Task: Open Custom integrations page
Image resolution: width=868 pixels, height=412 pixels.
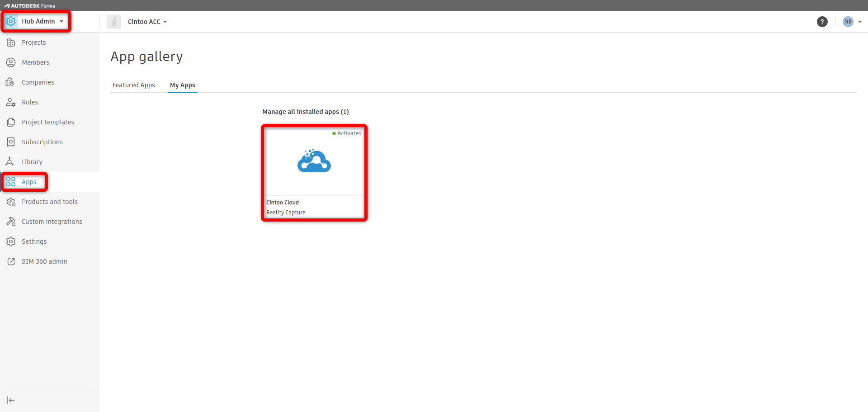Action: 52,222
